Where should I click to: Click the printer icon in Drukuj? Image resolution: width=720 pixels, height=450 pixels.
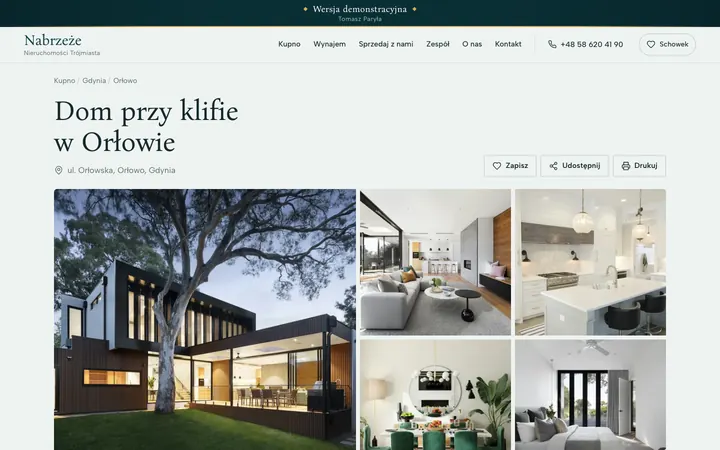626,166
